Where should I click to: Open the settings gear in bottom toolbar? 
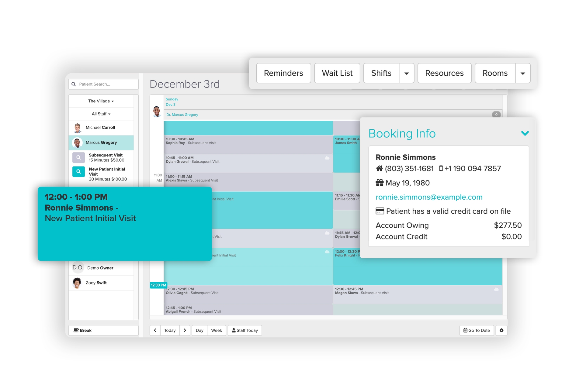[x=501, y=330]
